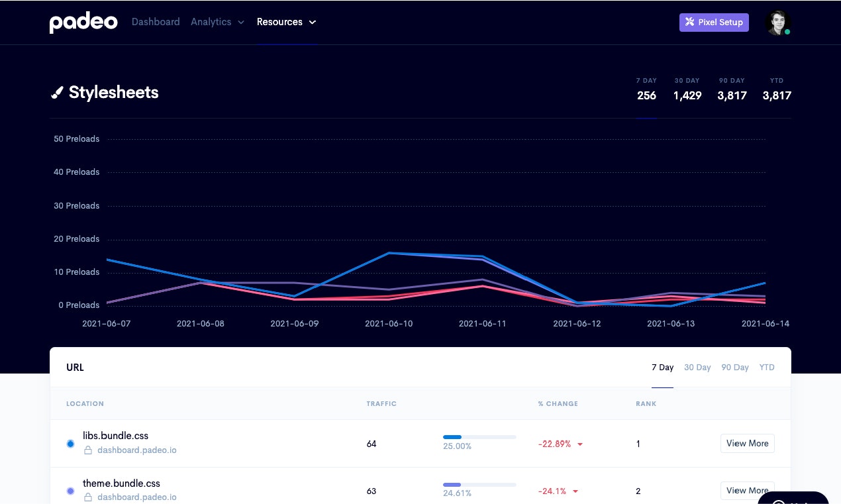The image size is (841, 504).
Task: Click the lock icon under libs.bundle.css
Action: click(87, 450)
